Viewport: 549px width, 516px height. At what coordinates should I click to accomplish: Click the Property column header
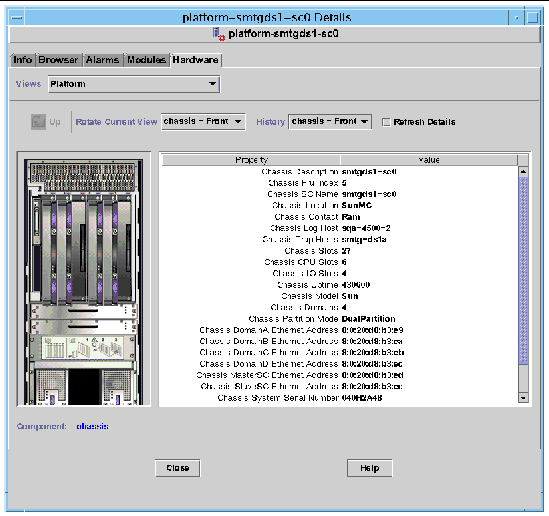coord(251,160)
